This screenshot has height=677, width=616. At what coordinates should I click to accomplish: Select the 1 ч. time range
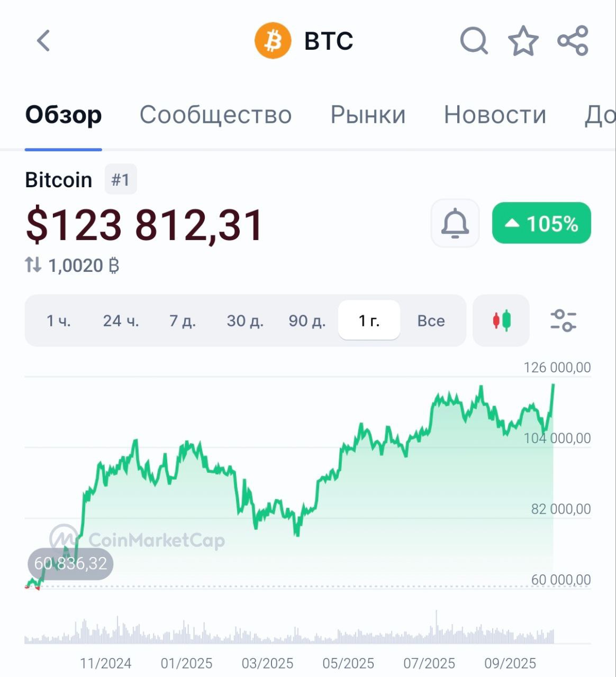pyautogui.click(x=58, y=321)
